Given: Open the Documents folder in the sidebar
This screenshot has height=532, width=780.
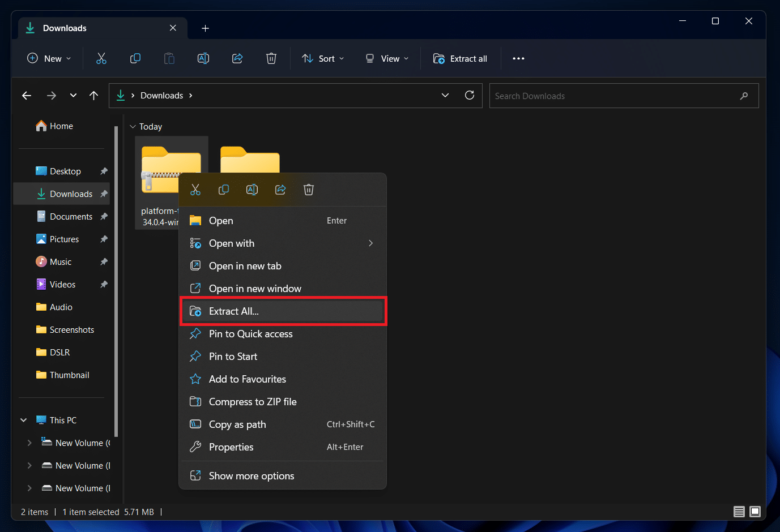Looking at the screenshot, I should 71,216.
